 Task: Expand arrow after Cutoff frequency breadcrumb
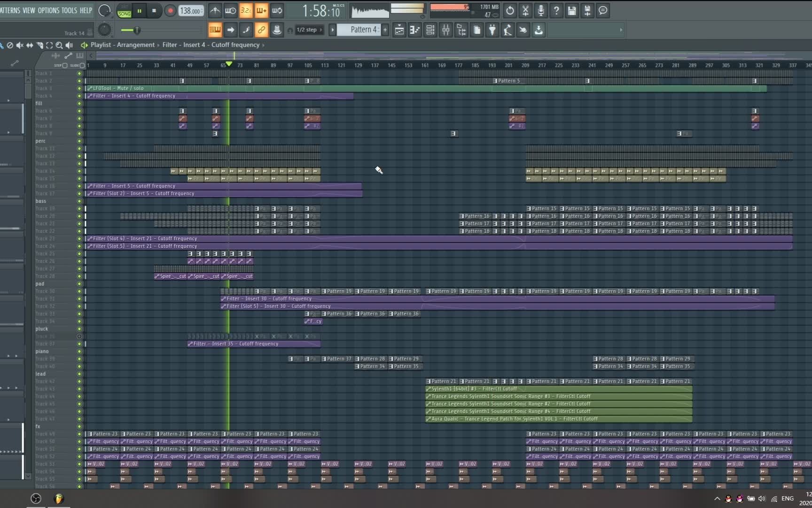pos(263,45)
